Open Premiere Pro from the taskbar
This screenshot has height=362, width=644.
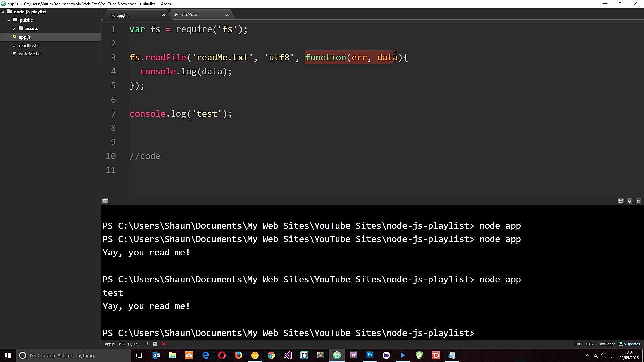(353, 355)
